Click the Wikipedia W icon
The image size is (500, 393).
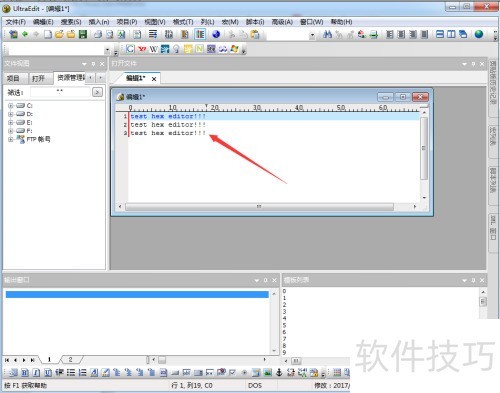(153, 49)
